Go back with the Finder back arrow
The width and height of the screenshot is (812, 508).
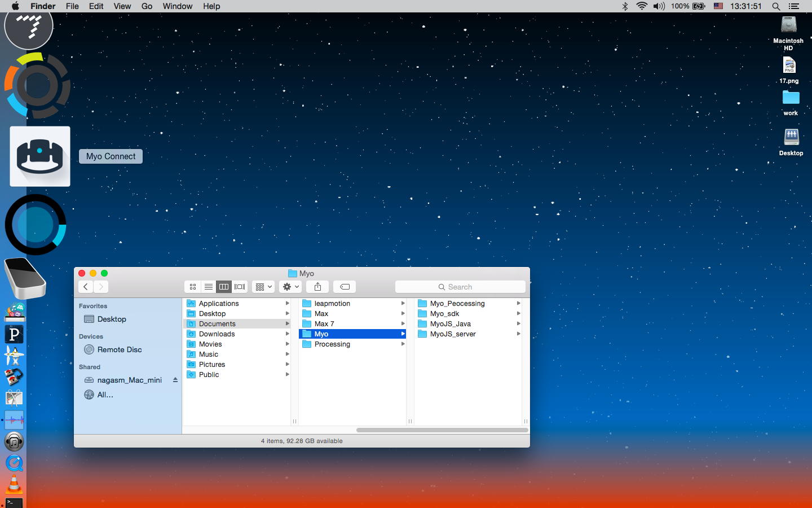(x=86, y=287)
